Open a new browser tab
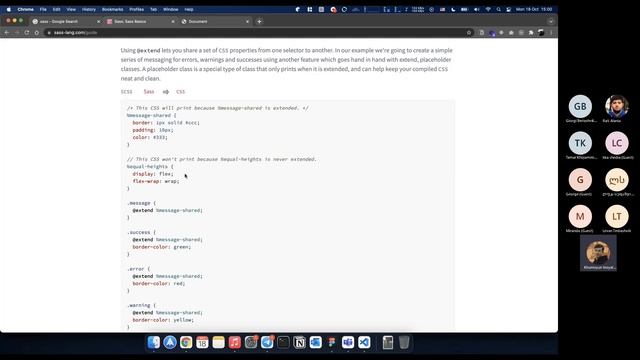Viewport: 640px width, 360px height. (259, 21)
